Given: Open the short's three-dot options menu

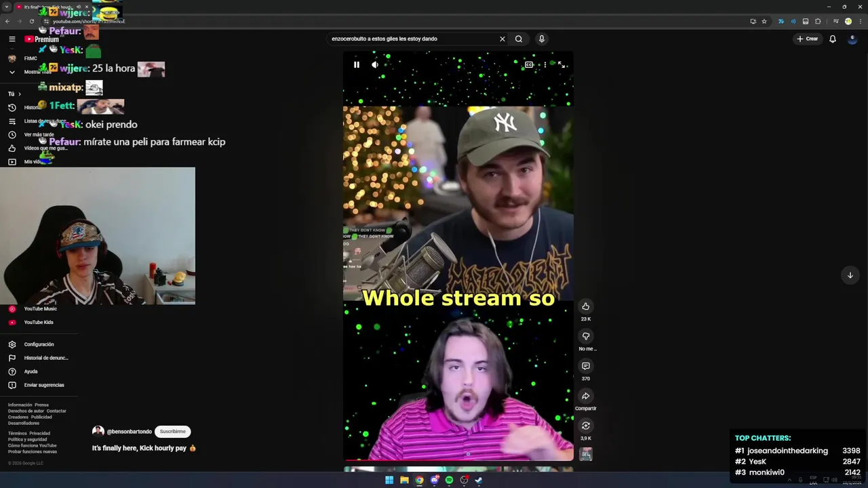Looking at the screenshot, I should click(x=545, y=65).
